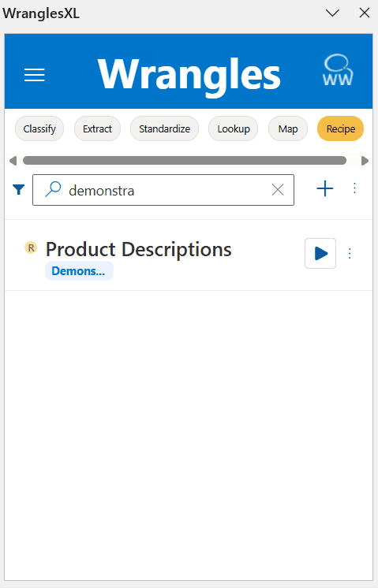Click the Demons... tag label
378x588 pixels.
79,271
